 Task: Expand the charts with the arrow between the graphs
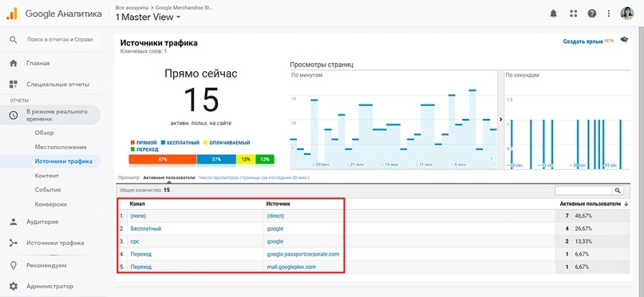click(x=500, y=120)
